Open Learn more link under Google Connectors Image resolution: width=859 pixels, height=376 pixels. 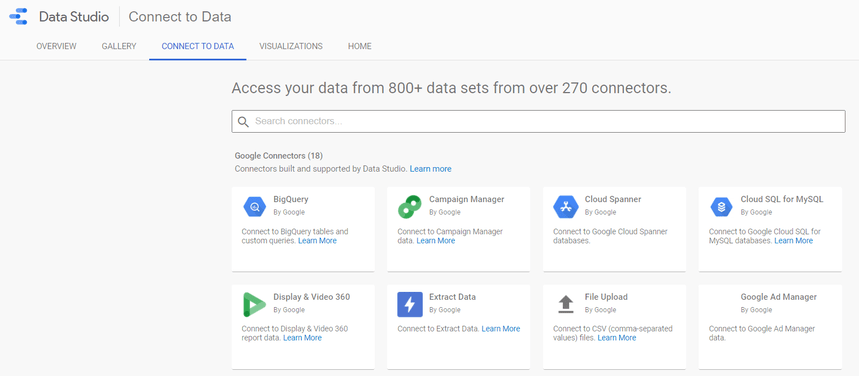coord(431,169)
